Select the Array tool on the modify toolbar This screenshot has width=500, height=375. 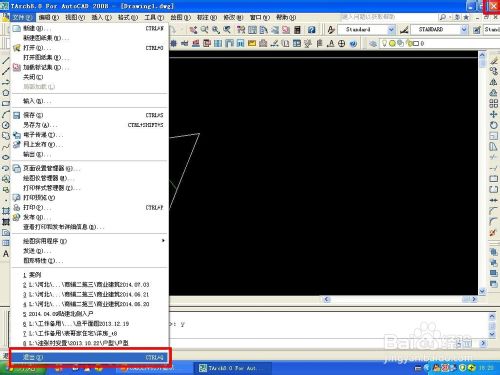click(x=494, y=103)
